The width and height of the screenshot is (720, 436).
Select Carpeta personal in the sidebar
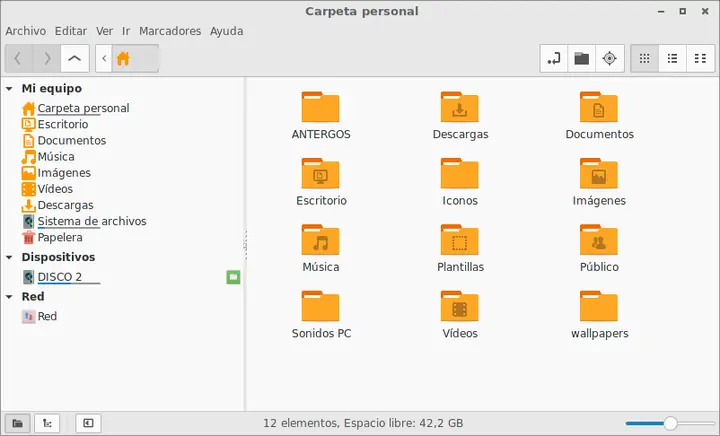tap(76, 108)
